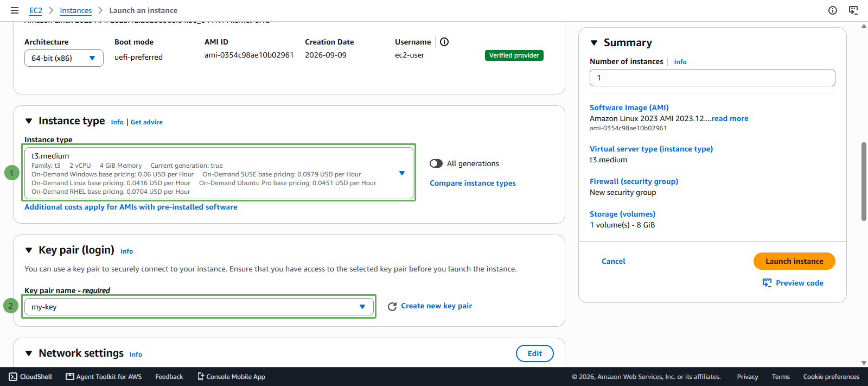
Task: Toggle All generations switch
Action: (x=436, y=163)
